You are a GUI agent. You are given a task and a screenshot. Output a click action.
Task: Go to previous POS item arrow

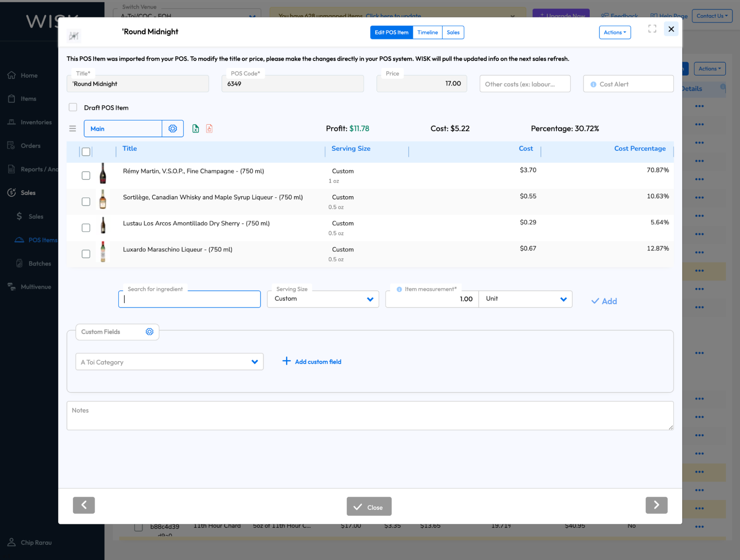(x=84, y=505)
